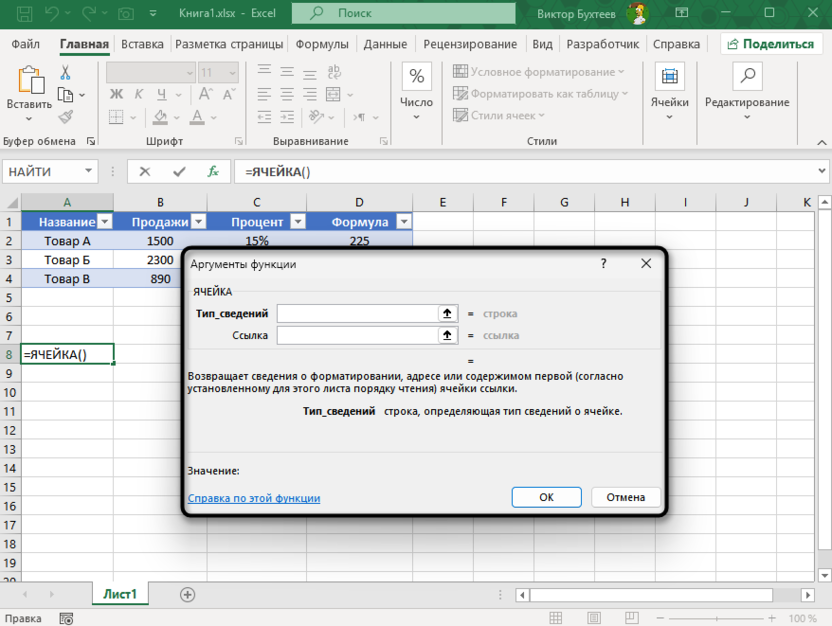Switch to the Вставка ribbon tab
Viewport: 832px width, 626px height.
(x=142, y=44)
